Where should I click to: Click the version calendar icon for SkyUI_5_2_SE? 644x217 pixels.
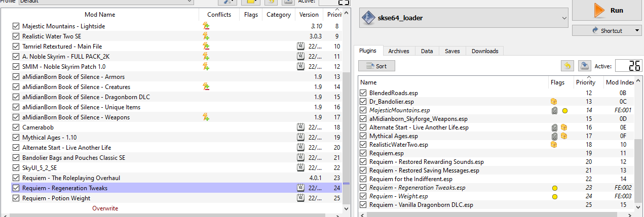(300, 167)
